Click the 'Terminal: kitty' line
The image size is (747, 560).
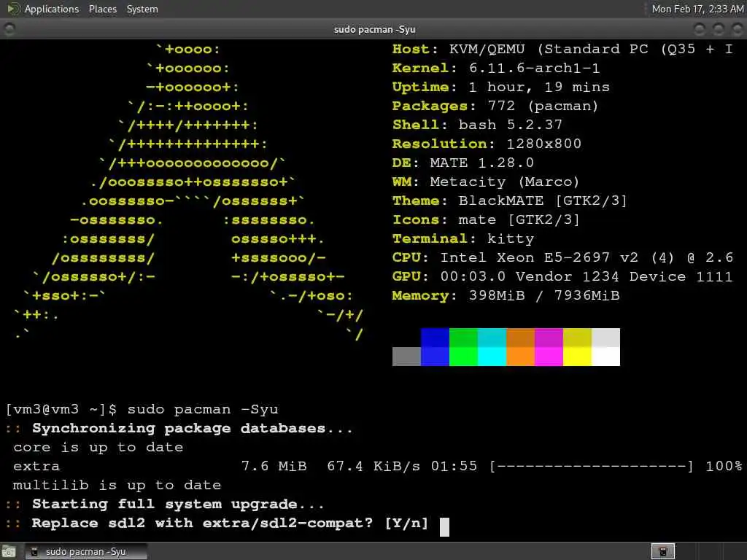pyautogui.click(x=463, y=238)
